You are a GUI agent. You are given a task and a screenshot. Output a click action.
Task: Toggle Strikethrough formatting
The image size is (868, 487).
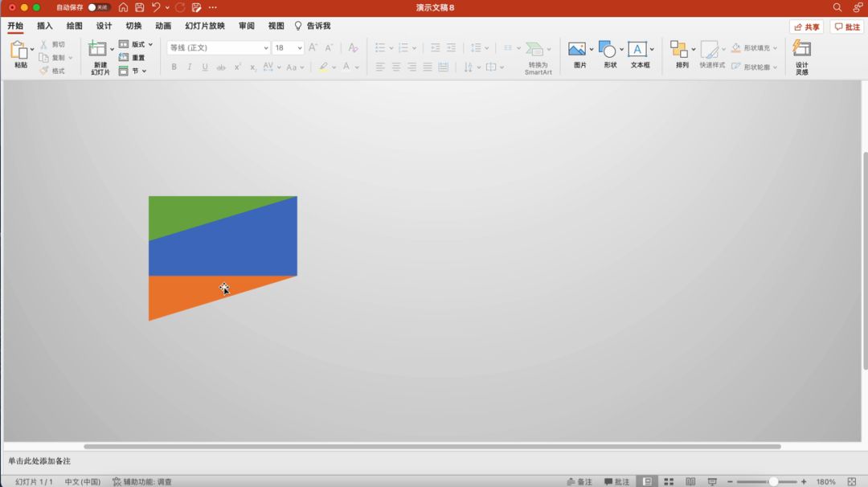point(221,67)
